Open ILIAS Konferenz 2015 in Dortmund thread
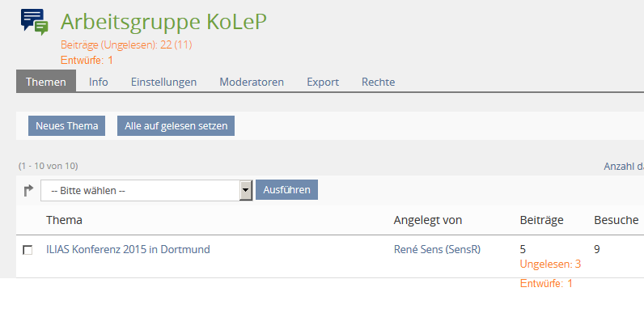This screenshot has width=644, height=313. click(128, 249)
